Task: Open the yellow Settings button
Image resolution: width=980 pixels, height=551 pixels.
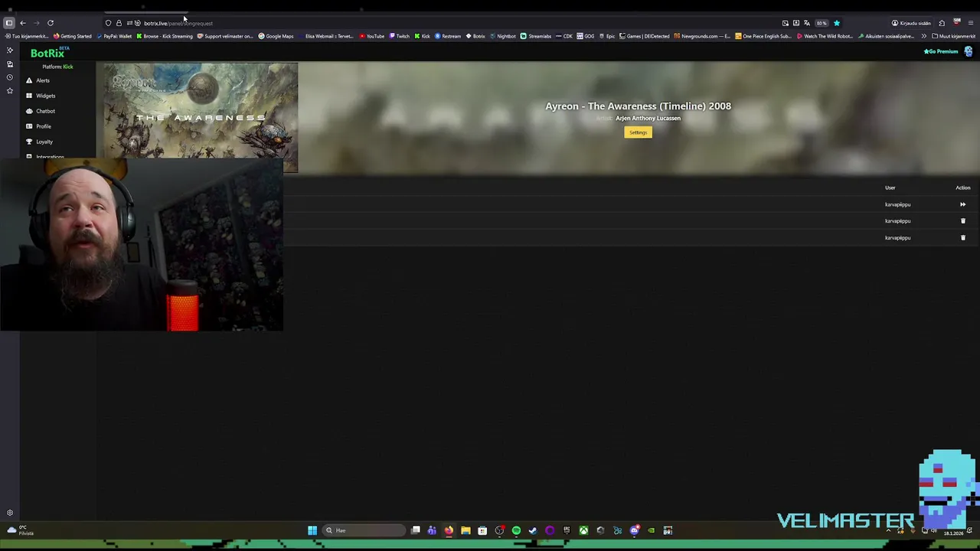Action: point(638,132)
